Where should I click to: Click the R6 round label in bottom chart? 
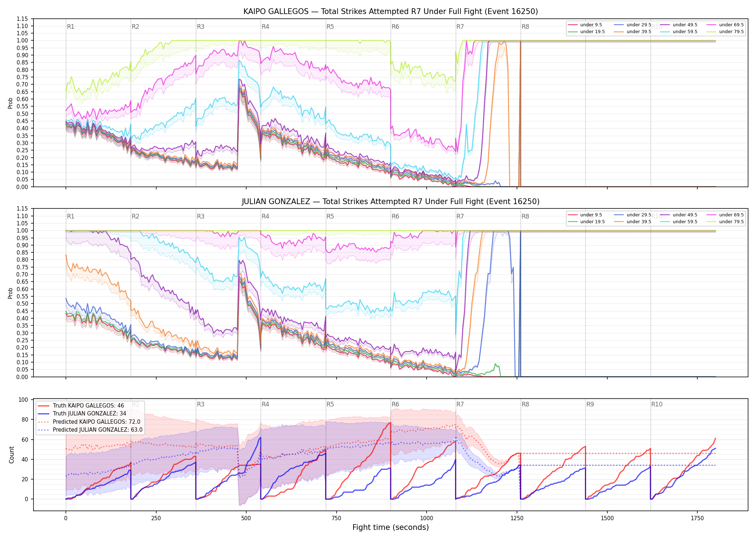395,404
